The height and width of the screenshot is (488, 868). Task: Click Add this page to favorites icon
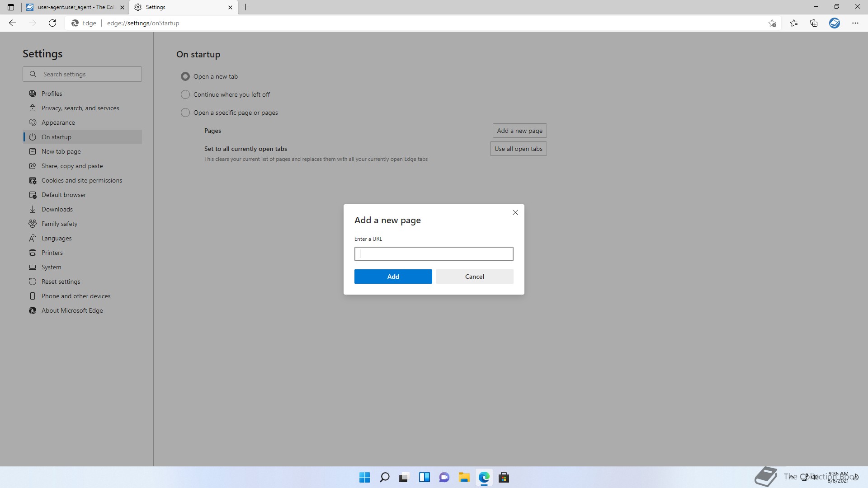tap(772, 23)
